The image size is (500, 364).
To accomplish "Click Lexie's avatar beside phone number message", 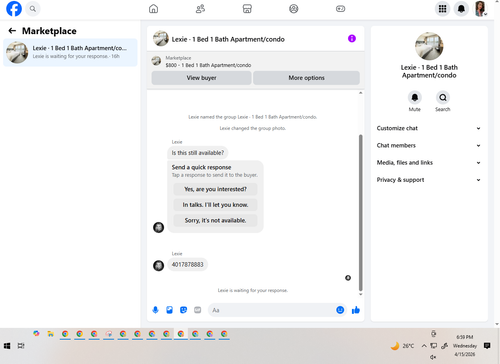I will (158, 266).
